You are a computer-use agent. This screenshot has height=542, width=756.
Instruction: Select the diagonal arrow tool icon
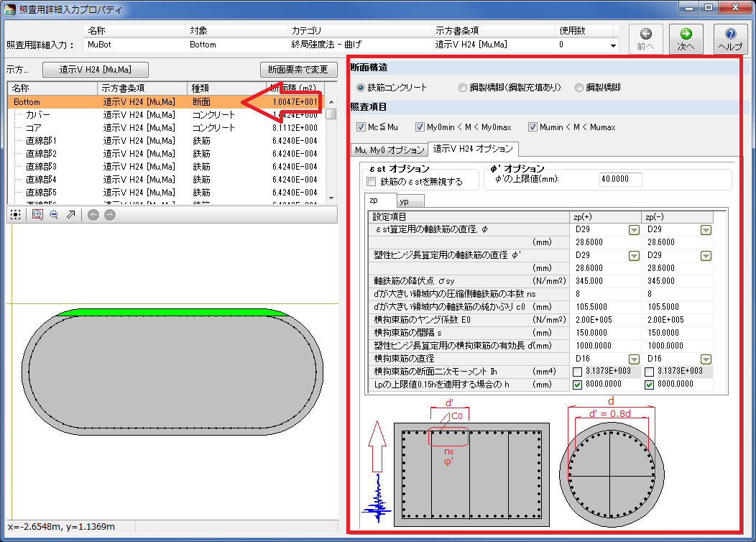[70, 215]
